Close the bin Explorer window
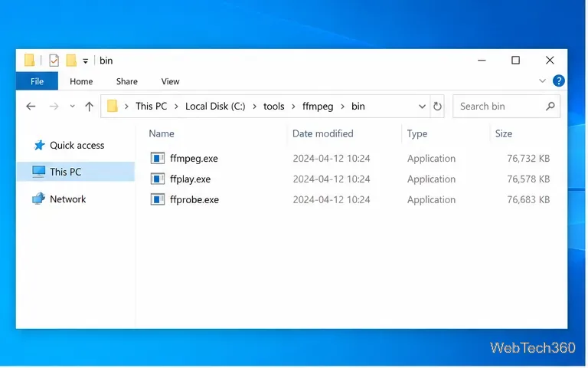588x368 pixels. [x=550, y=60]
